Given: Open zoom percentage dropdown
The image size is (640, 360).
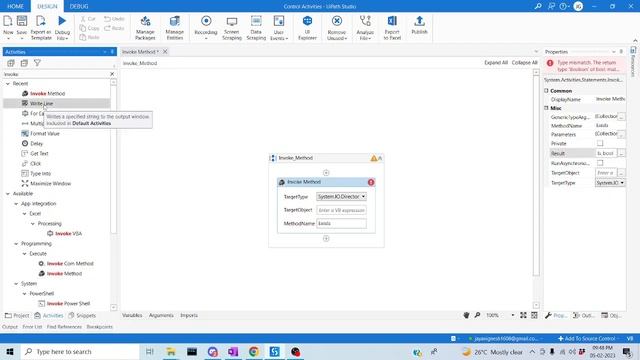Looking at the screenshot, I should [513, 315].
